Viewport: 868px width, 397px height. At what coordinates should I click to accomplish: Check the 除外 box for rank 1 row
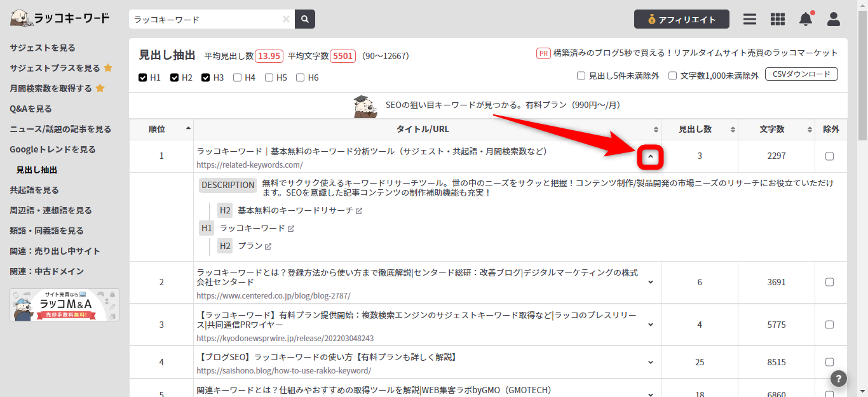point(829,156)
